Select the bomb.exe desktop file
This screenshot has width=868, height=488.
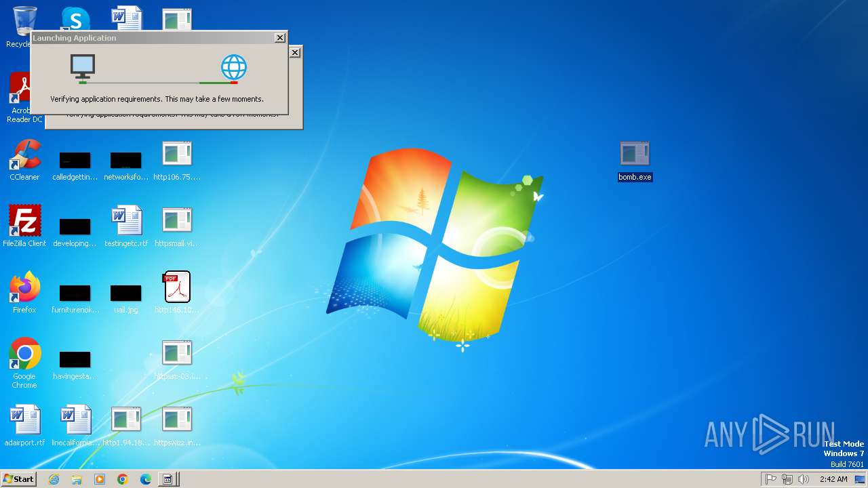point(635,161)
